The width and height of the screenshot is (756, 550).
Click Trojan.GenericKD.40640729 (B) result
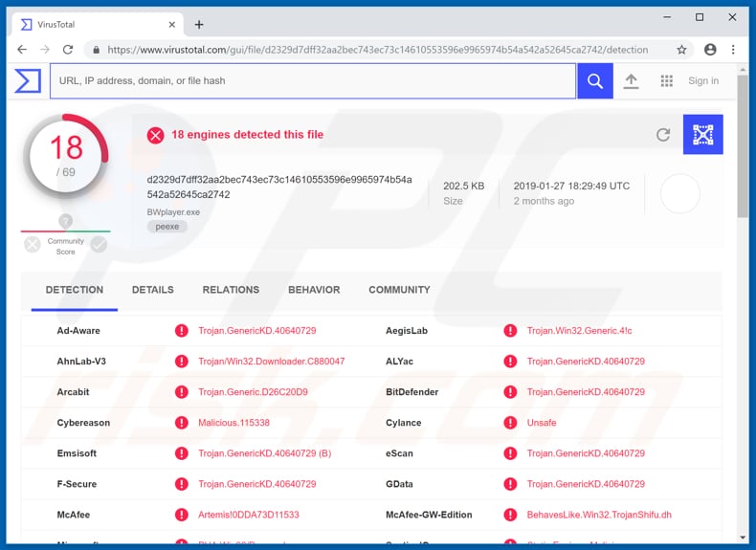(x=265, y=453)
